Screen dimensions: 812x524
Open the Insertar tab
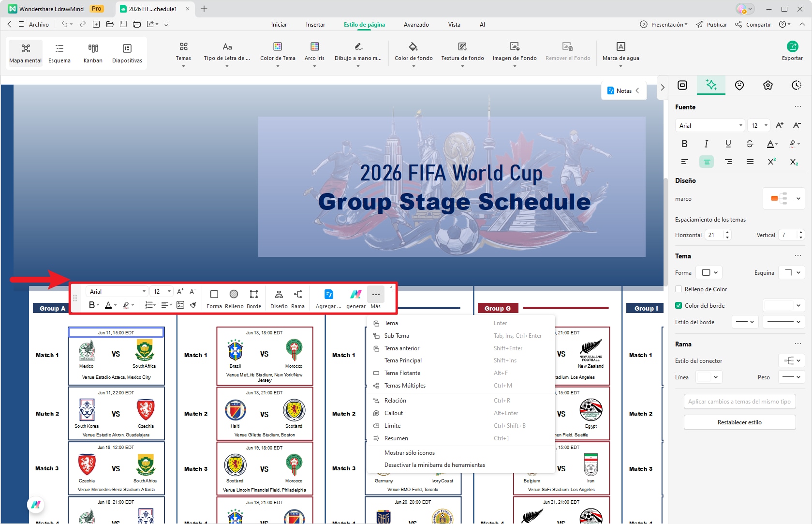click(x=315, y=25)
